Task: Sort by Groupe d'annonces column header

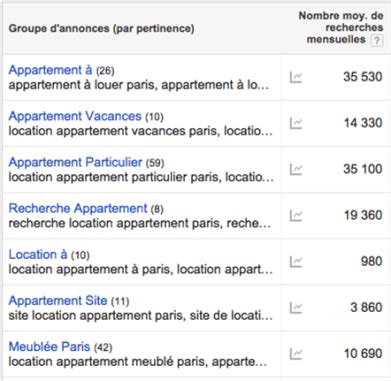Action: pyautogui.click(x=101, y=29)
